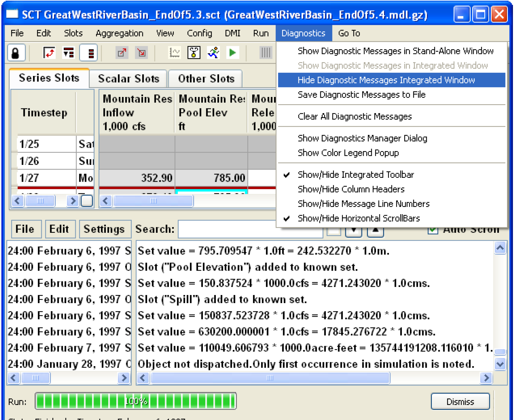
Task: Select the 1/26 timestep row
Action: 46,161
